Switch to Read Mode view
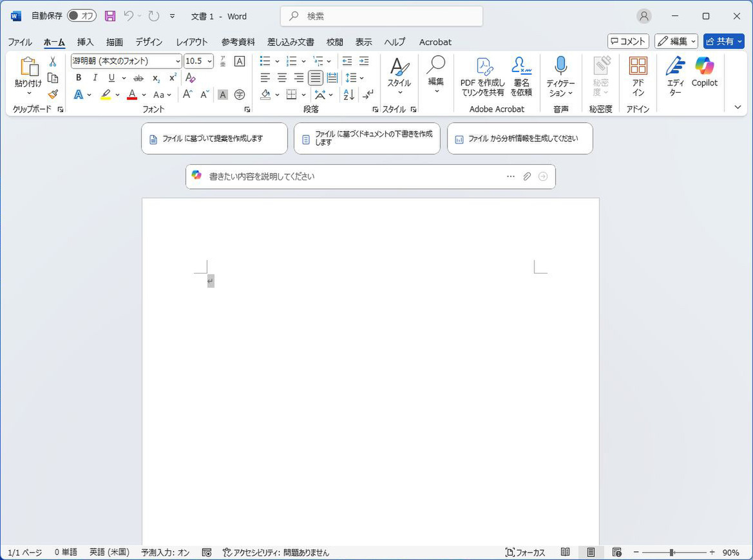Screen dimensions: 753x560 pos(565,552)
